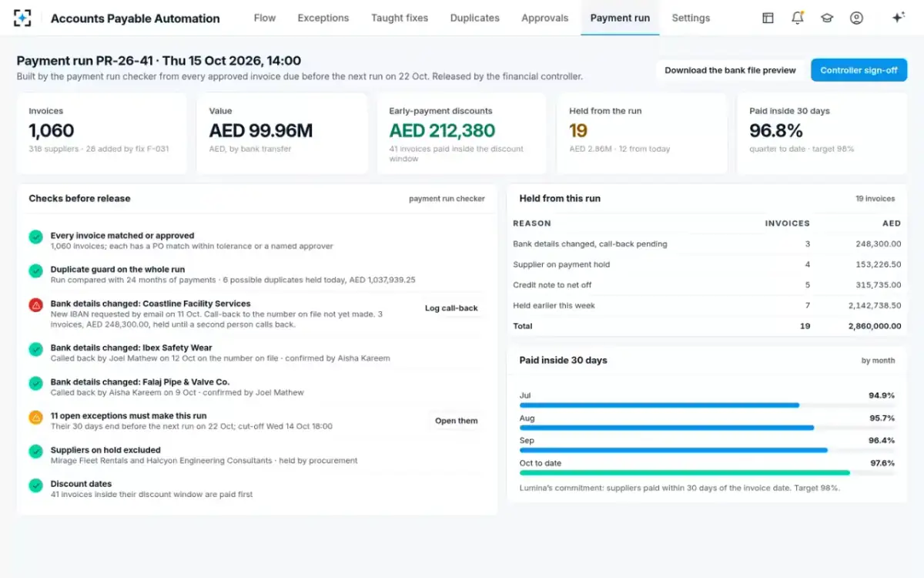Click the 'payment run checker' label
924x578 pixels.
coord(447,199)
